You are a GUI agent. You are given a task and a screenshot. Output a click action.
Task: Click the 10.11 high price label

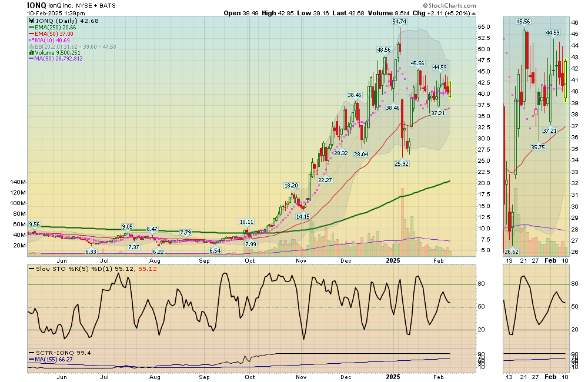coord(246,222)
